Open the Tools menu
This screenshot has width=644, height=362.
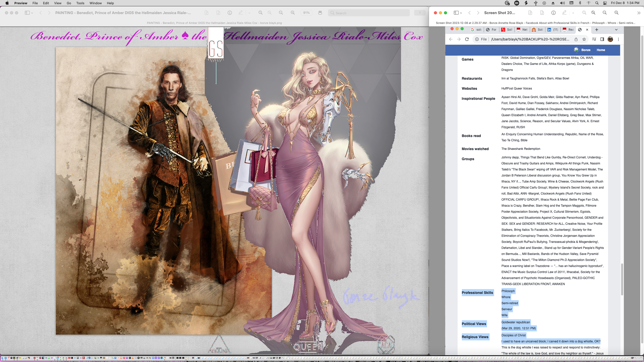[80, 3]
